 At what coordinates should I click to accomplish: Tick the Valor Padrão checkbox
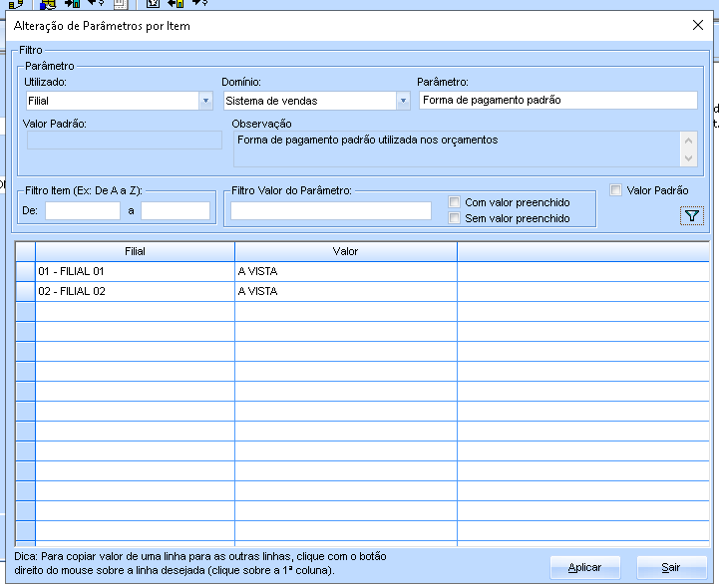pyautogui.click(x=616, y=190)
